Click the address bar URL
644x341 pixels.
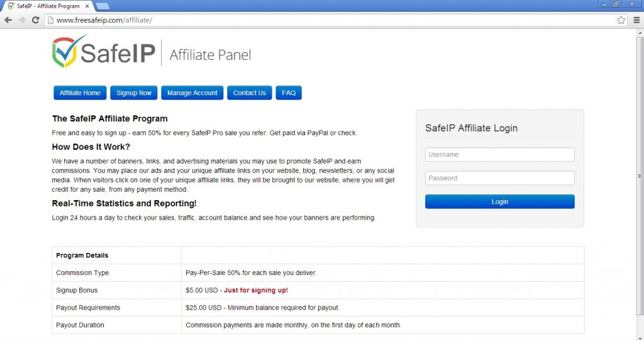coord(104,20)
